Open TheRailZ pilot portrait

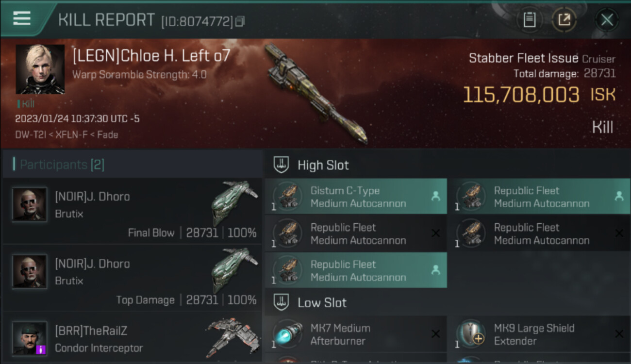click(x=30, y=338)
